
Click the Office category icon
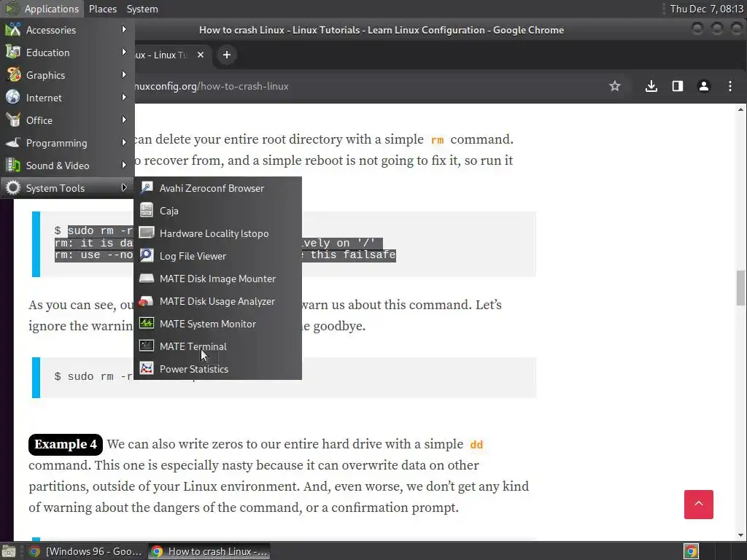13,120
